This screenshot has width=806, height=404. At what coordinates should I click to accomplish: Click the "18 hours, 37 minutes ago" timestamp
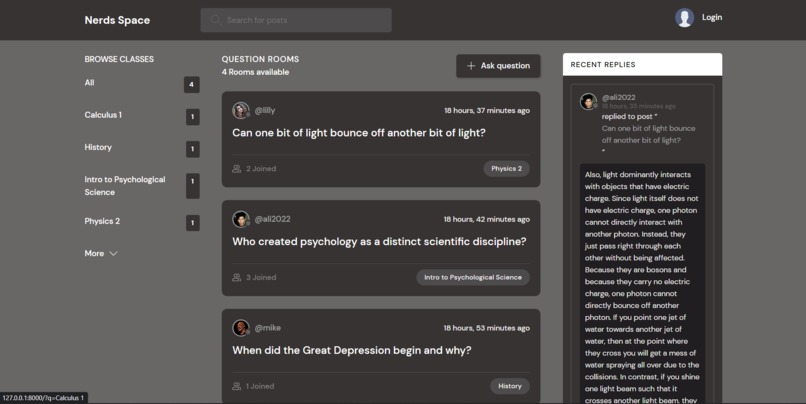pyautogui.click(x=487, y=111)
